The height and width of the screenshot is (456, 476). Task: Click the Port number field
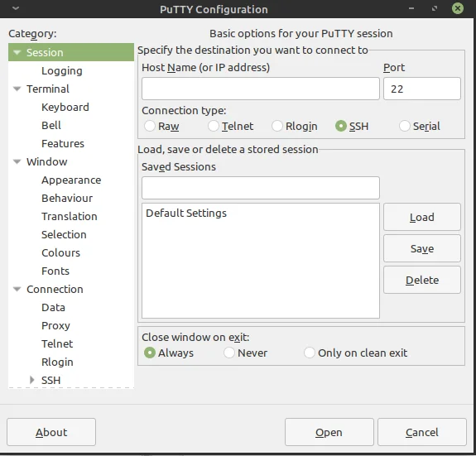click(422, 89)
